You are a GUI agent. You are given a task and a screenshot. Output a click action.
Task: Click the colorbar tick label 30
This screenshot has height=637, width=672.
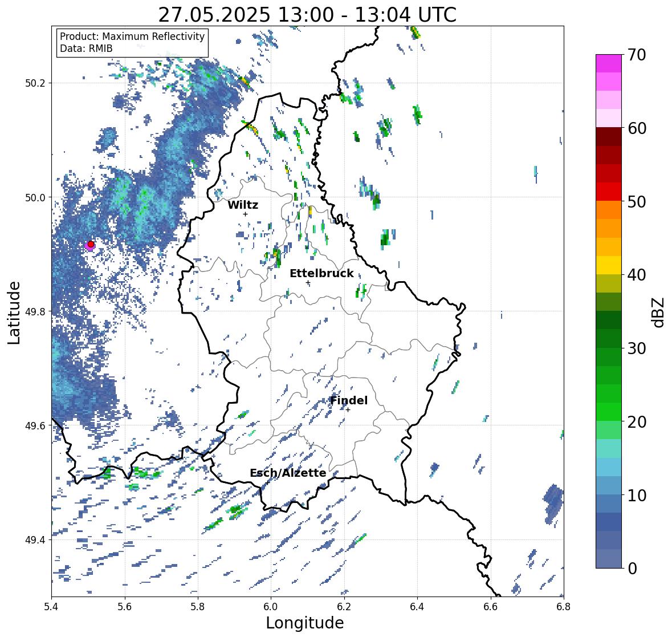pyautogui.click(x=637, y=348)
